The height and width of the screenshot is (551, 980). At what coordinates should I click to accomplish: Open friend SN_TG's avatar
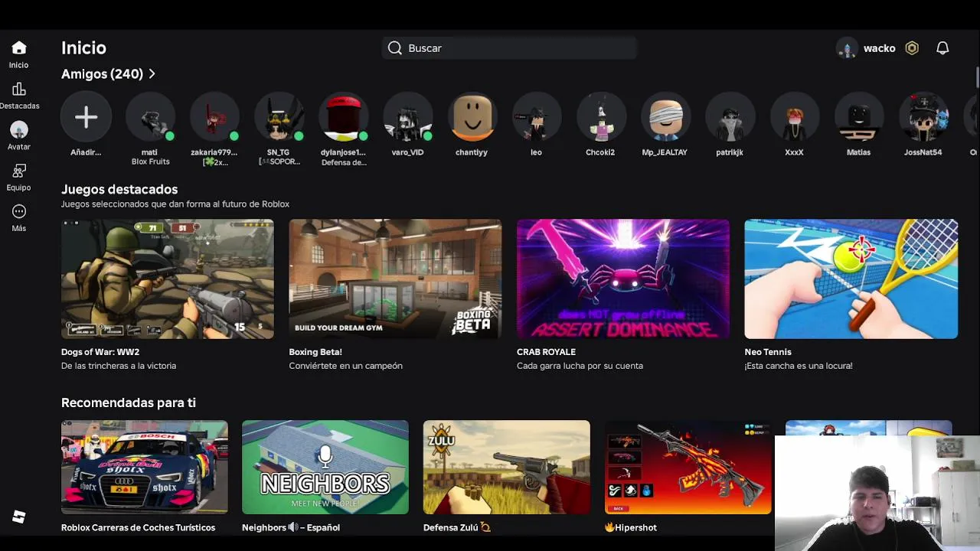pyautogui.click(x=279, y=117)
